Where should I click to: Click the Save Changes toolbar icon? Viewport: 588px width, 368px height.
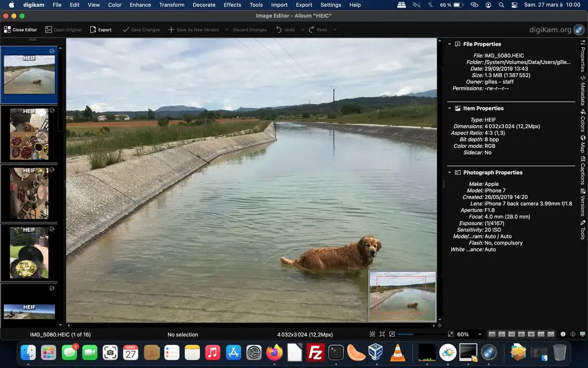coord(141,29)
